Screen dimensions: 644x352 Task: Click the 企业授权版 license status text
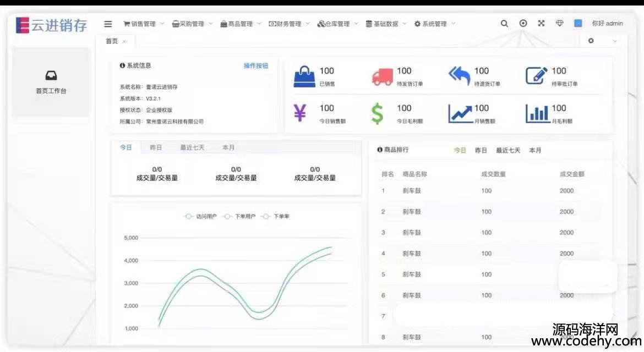tap(159, 110)
